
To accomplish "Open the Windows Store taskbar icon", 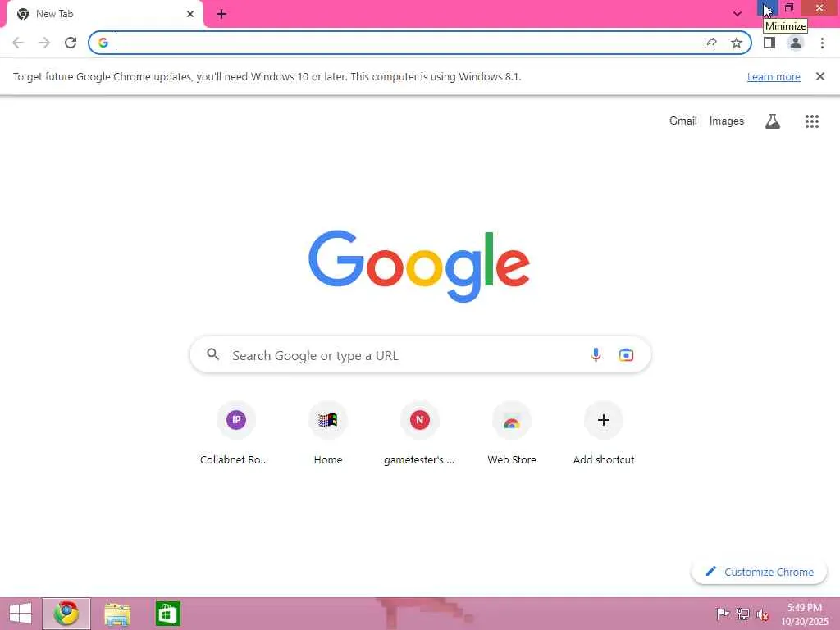I will pos(167,614).
